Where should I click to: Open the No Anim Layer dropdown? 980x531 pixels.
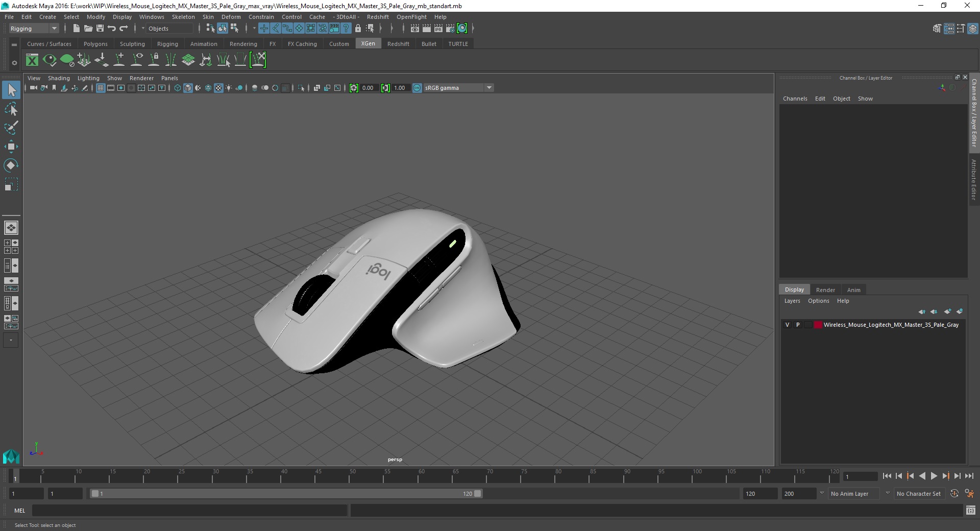[x=854, y=494]
